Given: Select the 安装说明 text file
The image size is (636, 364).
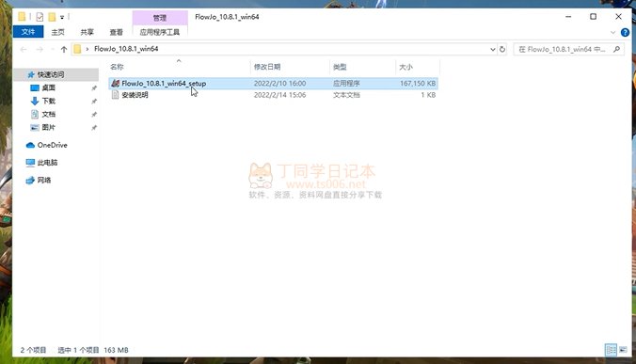Looking at the screenshot, I should [x=135, y=95].
